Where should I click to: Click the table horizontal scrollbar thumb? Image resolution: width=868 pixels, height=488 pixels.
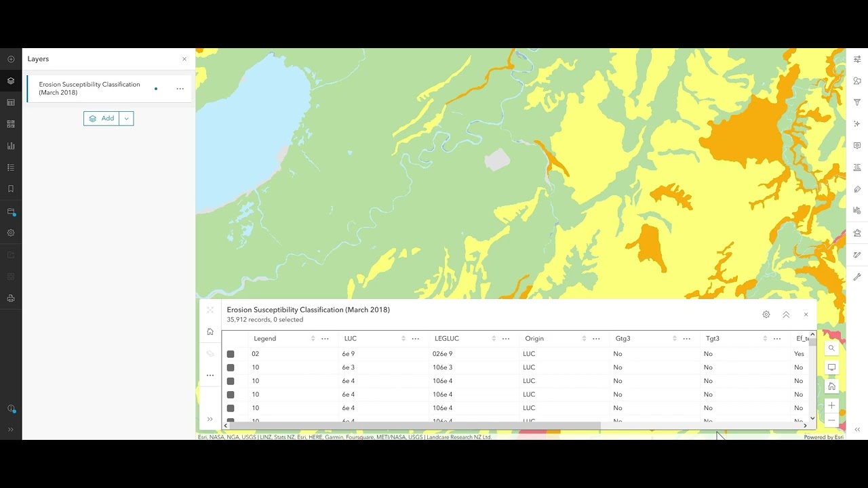415,426
